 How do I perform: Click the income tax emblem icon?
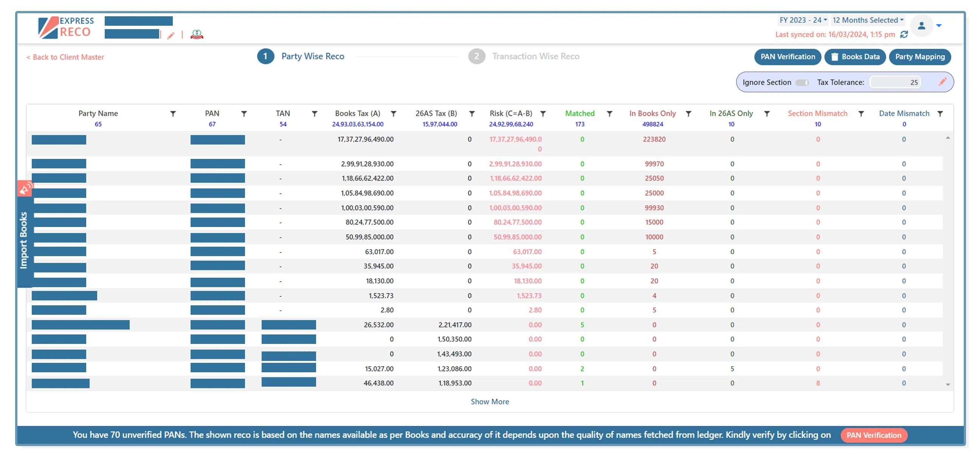[x=197, y=35]
